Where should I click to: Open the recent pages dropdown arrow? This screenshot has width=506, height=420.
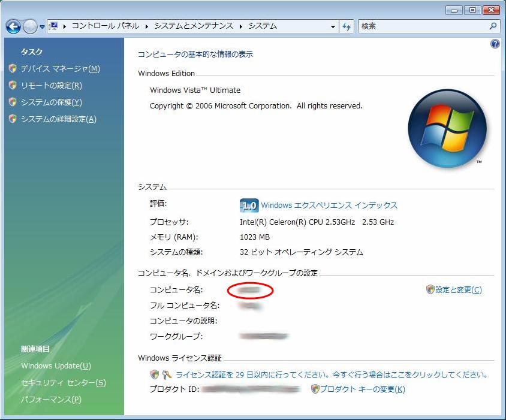(x=43, y=27)
